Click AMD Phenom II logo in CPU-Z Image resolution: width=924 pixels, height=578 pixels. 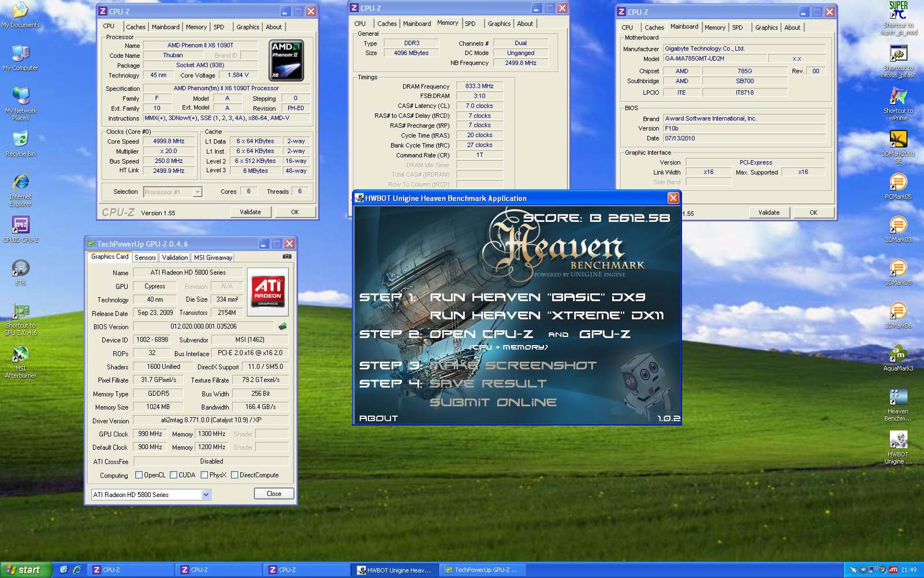tap(286, 61)
